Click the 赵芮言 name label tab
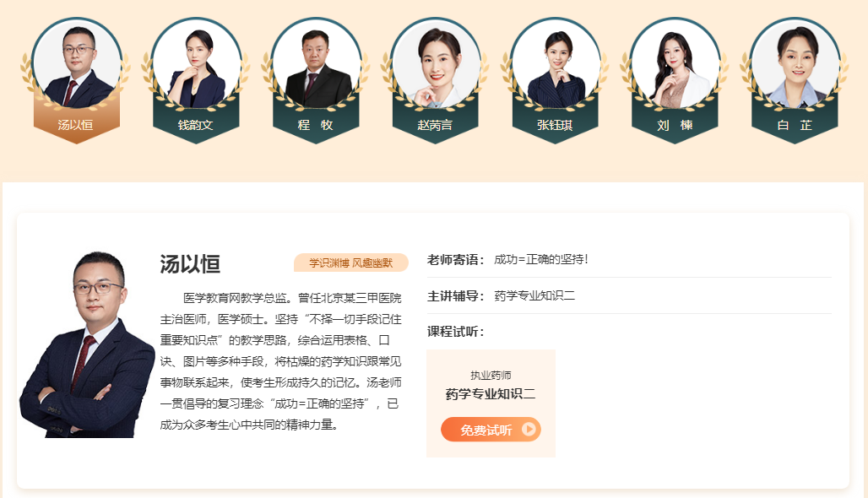Screen dimensions: 868x498 tap(435, 125)
